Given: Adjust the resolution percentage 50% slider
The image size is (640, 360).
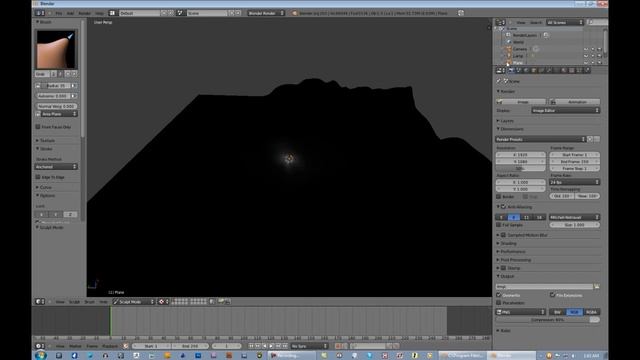Looking at the screenshot, I should [x=520, y=169].
